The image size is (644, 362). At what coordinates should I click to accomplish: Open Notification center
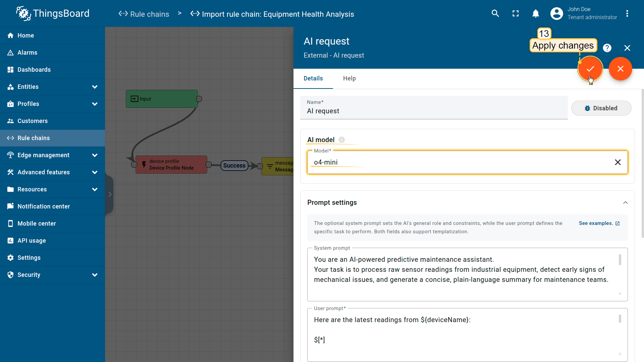52,206
